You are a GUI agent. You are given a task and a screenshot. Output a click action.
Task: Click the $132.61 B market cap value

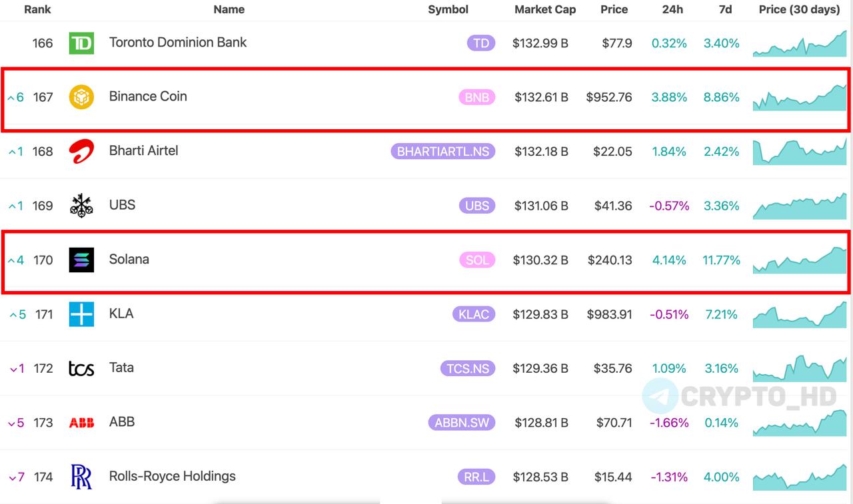pyautogui.click(x=541, y=97)
